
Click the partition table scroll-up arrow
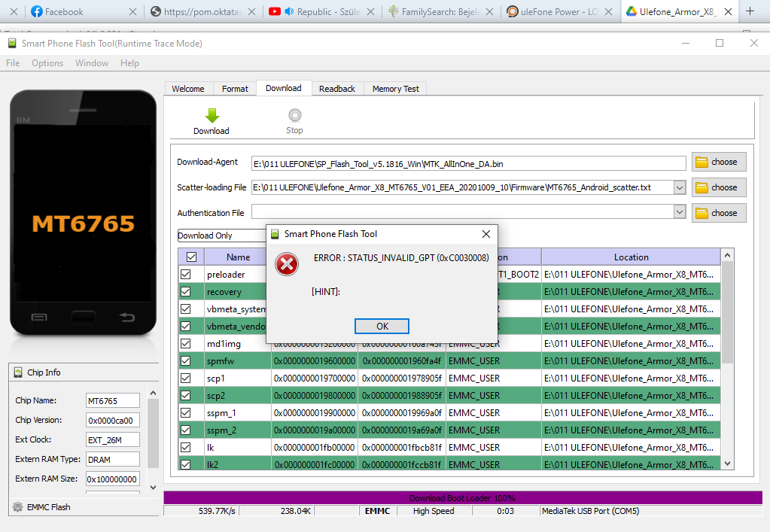(x=727, y=255)
